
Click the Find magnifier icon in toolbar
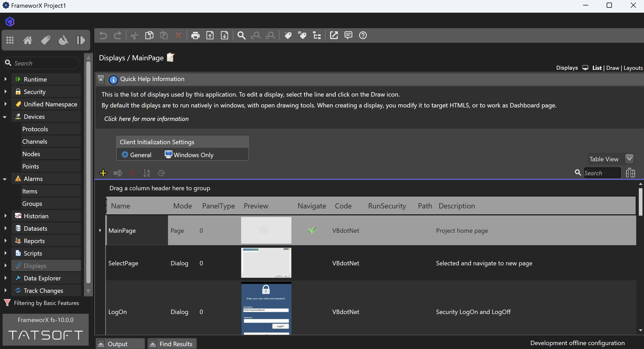tap(241, 35)
